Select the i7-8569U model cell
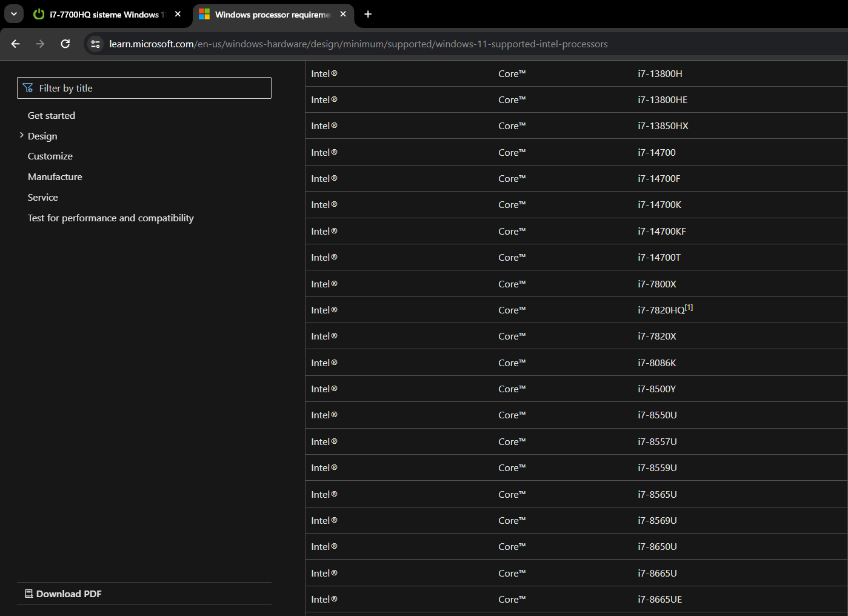The image size is (848, 616). [x=658, y=520]
